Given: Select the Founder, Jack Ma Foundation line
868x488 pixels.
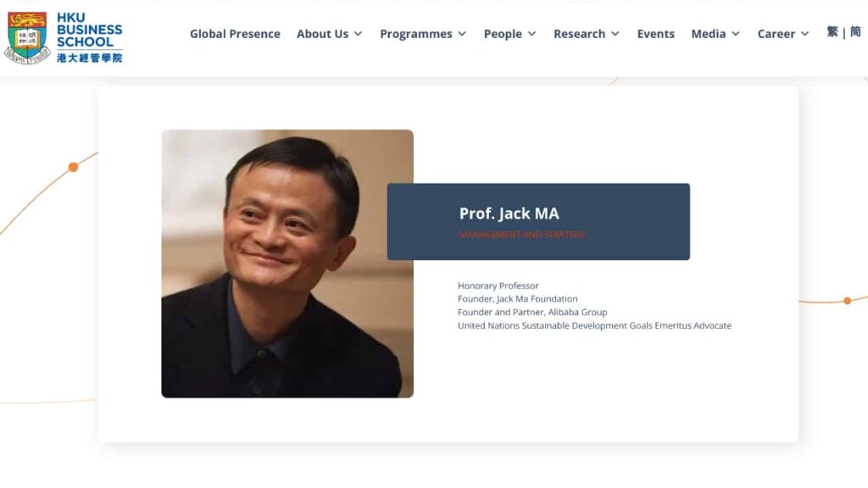Looking at the screenshot, I should tap(518, 299).
